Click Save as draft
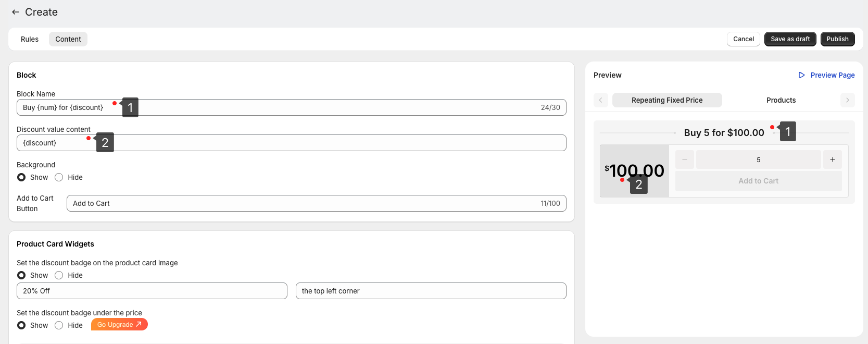 [790, 39]
